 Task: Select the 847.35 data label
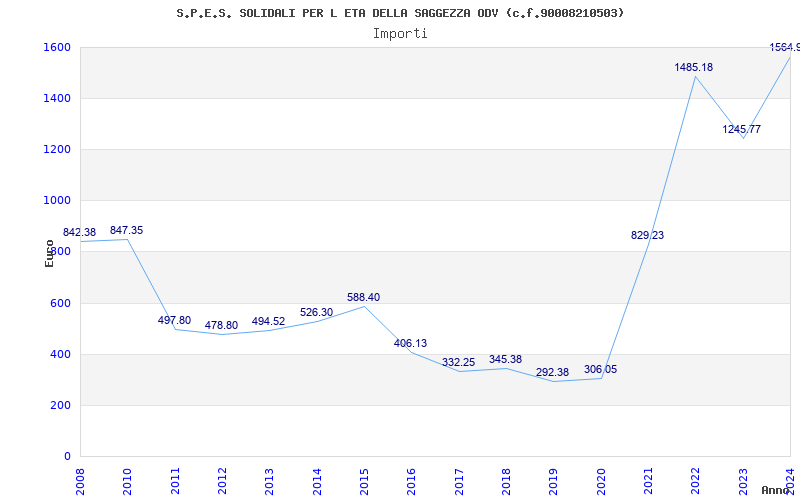click(x=127, y=231)
